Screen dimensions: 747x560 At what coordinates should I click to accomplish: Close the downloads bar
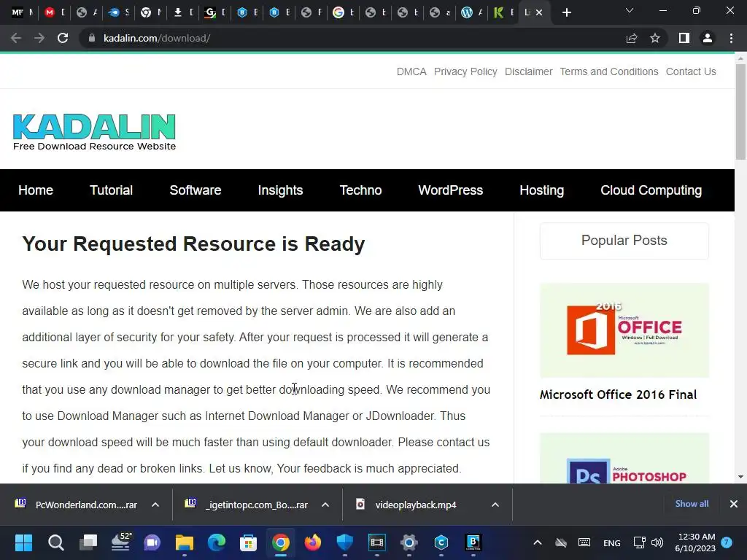click(734, 504)
